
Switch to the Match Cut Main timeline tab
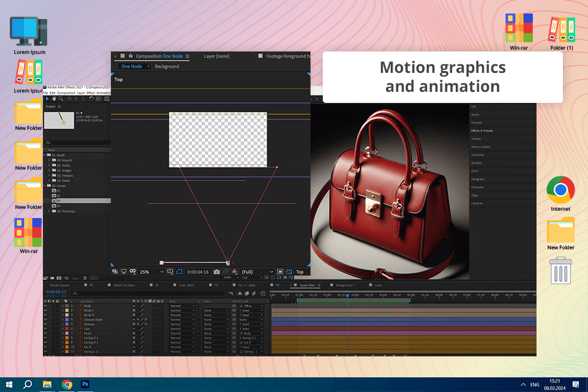click(x=124, y=285)
